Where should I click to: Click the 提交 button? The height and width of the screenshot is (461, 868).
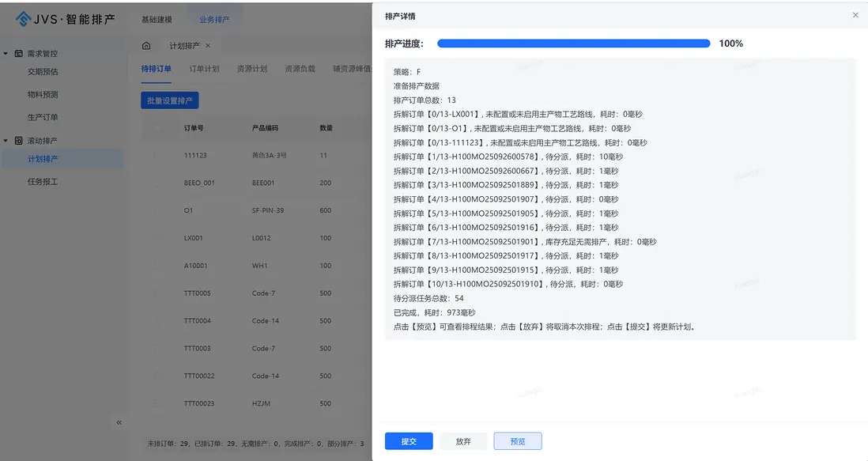(x=409, y=441)
